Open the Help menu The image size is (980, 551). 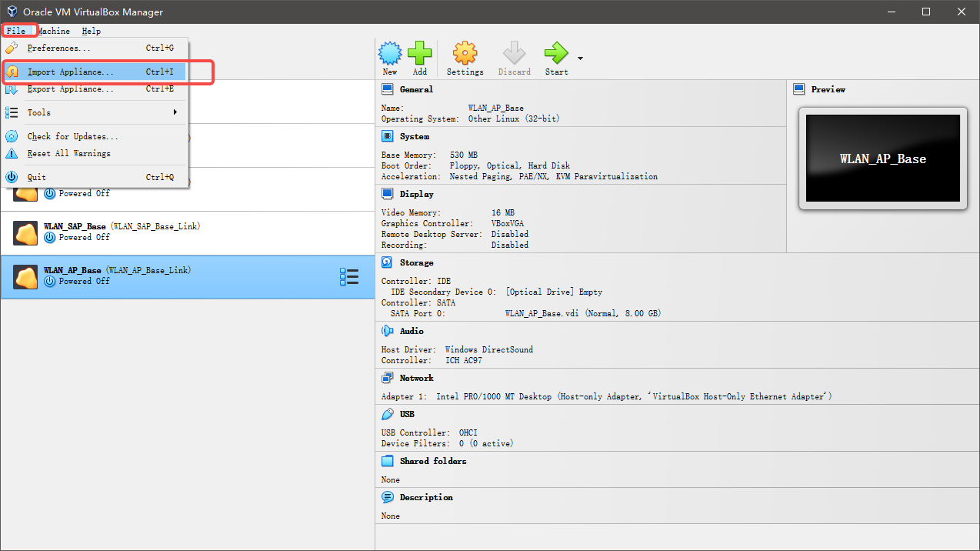point(91,31)
